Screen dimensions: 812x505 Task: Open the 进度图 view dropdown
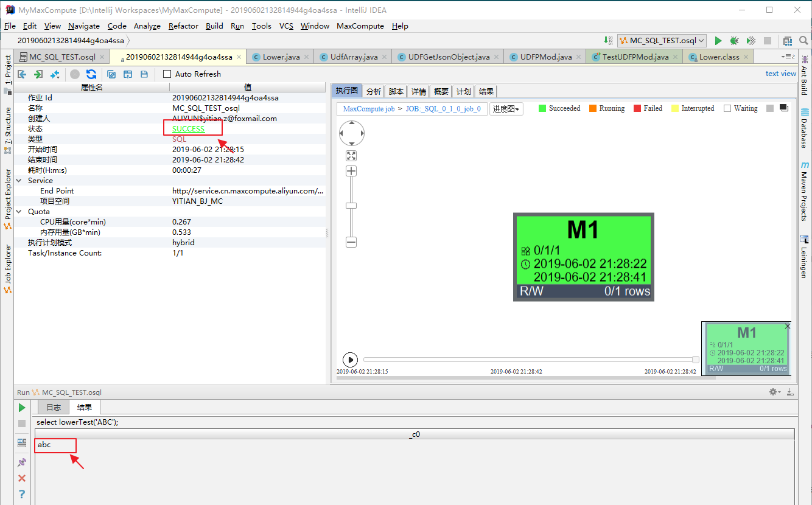506,108
